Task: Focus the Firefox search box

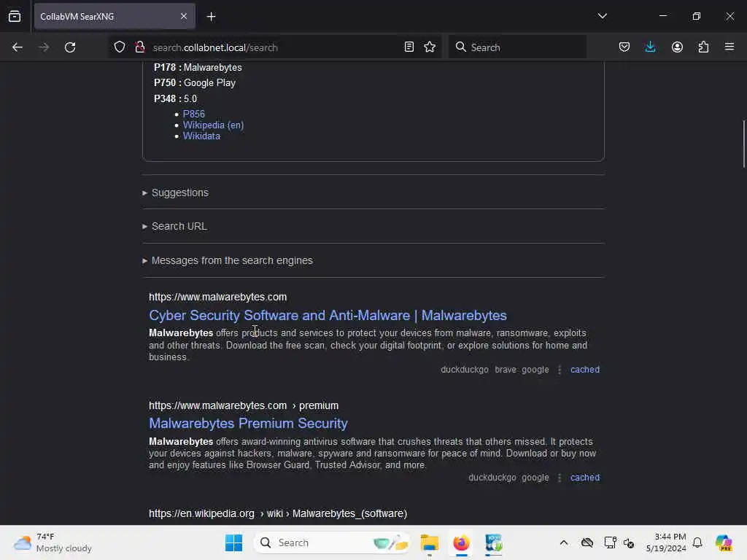Action: pos(517,47)
